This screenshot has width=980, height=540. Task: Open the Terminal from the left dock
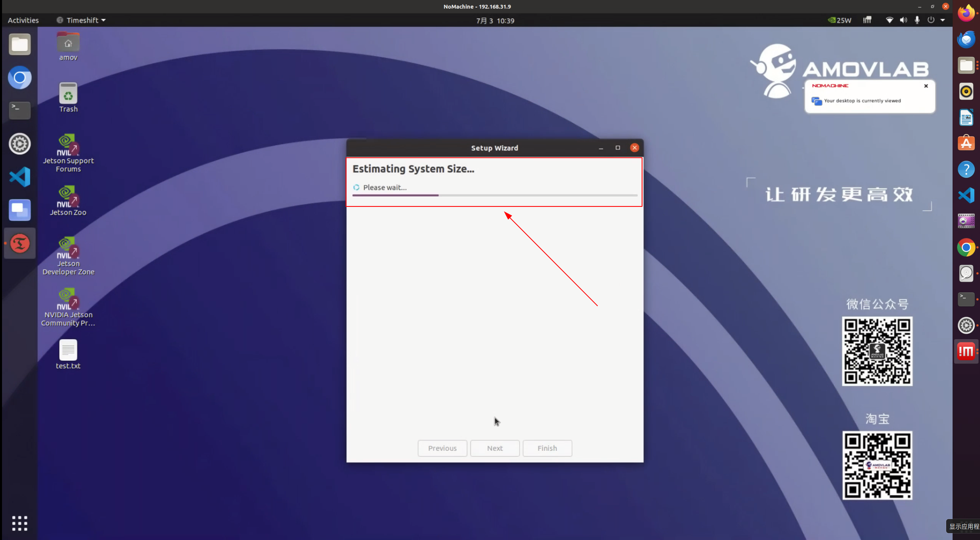tap(20, 110)
